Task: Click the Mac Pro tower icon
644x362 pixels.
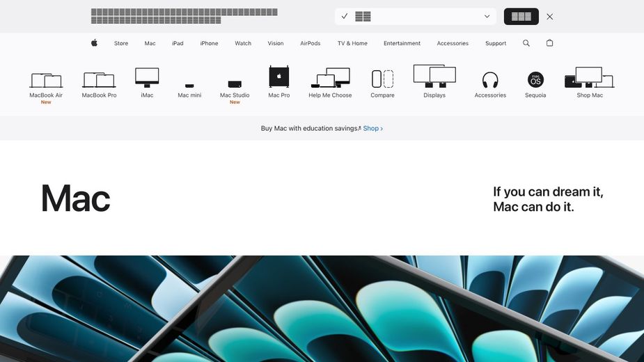Action: pyautogui.click(x=279, y=77)
